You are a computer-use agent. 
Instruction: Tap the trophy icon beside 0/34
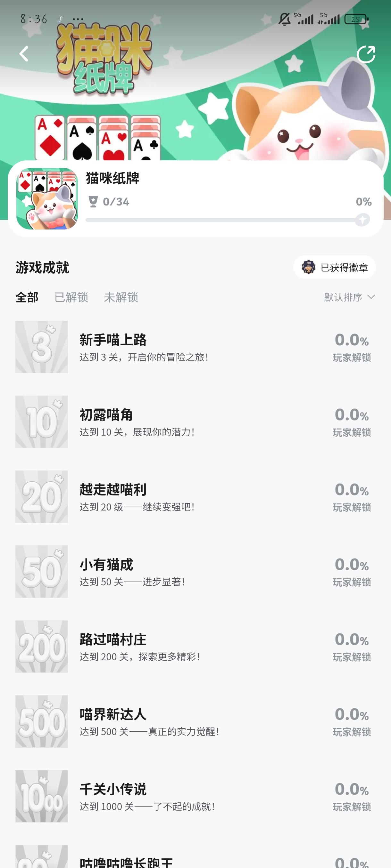point(93,202)
